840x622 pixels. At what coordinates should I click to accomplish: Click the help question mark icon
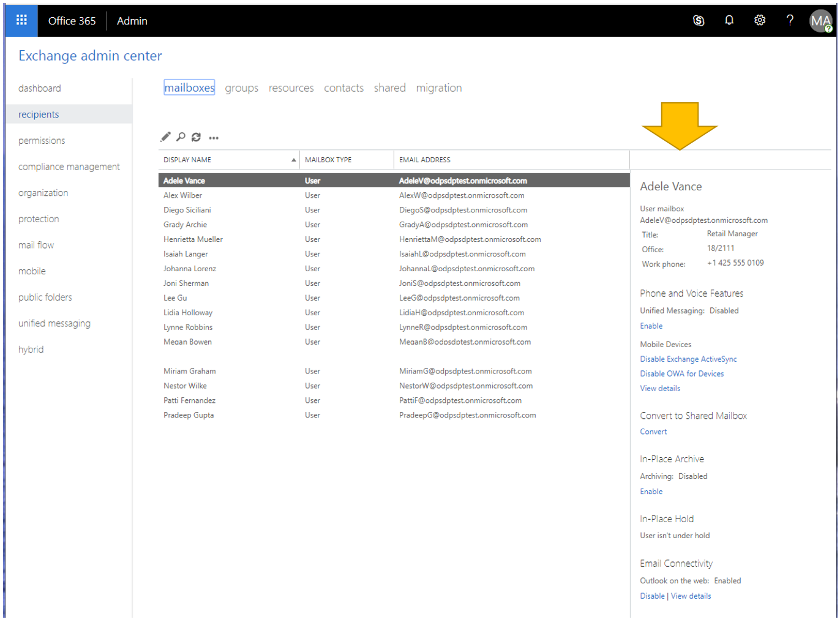coord(790,20)
